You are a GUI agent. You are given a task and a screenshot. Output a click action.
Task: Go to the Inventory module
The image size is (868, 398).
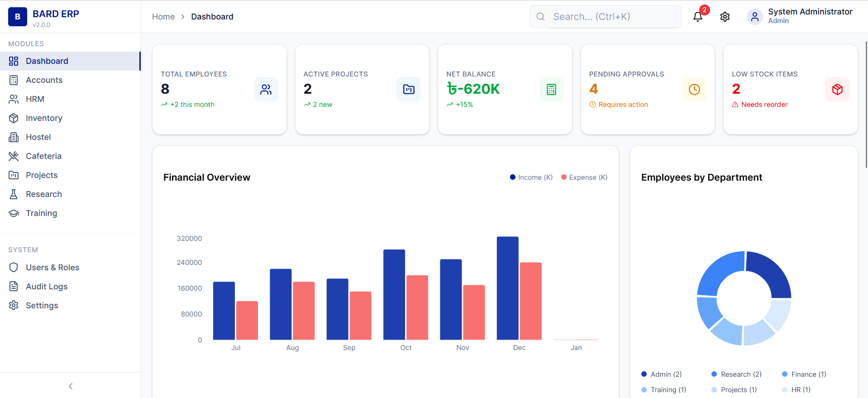pos(44,118)
